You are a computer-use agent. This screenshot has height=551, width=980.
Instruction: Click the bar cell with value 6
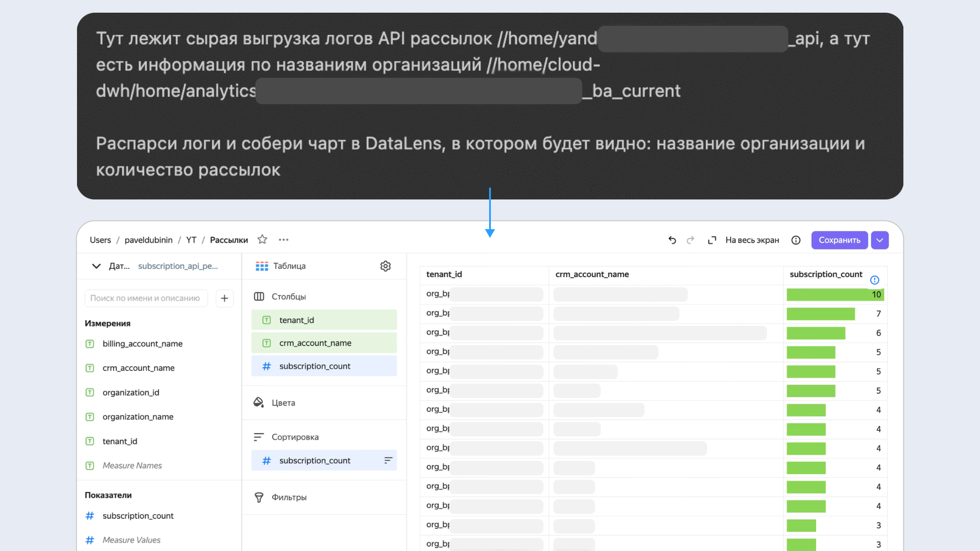point(835,333)
